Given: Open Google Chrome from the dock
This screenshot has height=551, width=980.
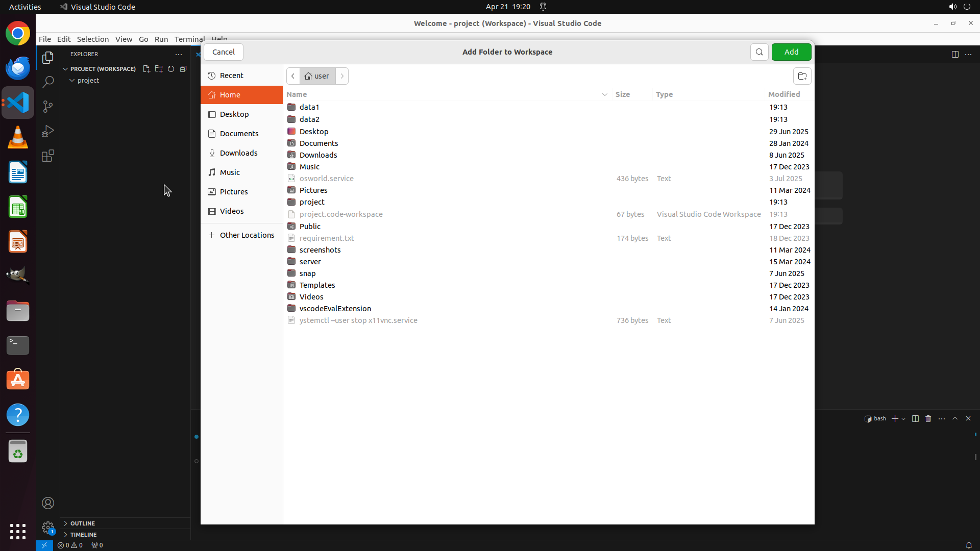Looking at the screenshot, I should pos(18,34).
